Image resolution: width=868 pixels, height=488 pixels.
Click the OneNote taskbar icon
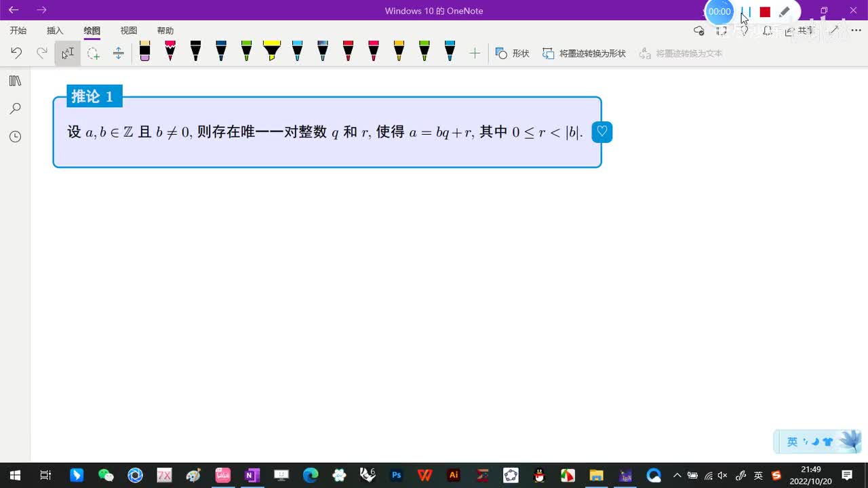252,475
